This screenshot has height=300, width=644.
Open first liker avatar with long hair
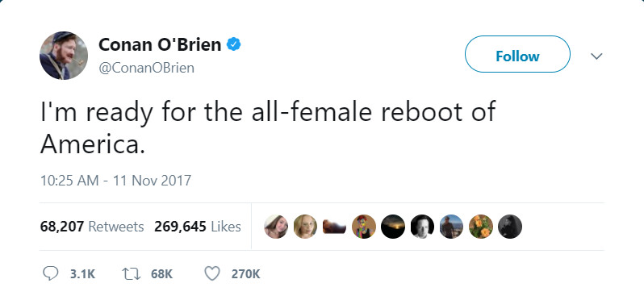[276, 227]
